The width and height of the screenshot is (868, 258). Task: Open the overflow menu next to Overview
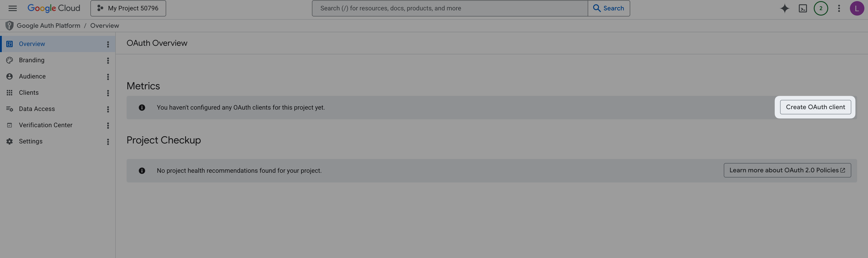tap(108, 44)
